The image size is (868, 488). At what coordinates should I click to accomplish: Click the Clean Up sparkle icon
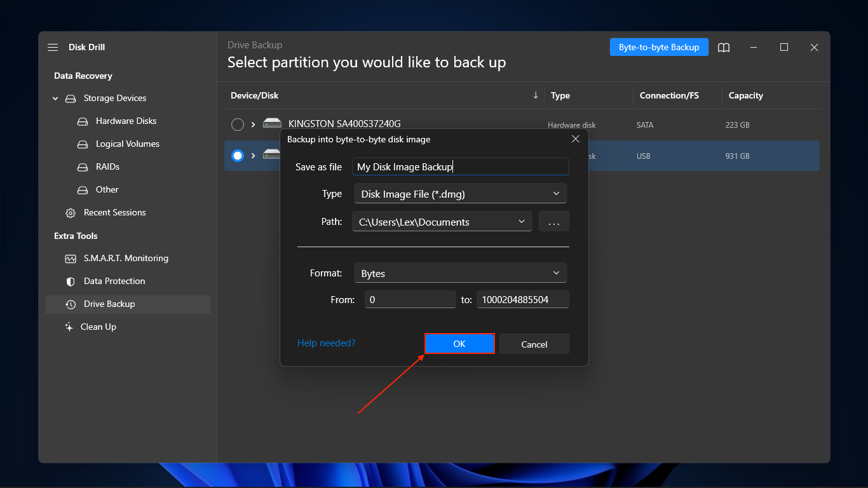69,327
